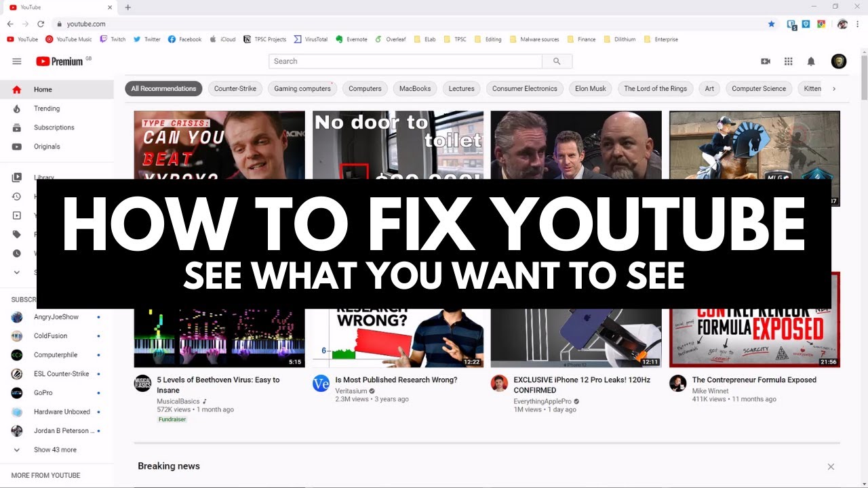Viewport: 868px width, 488px height.
Task: Open the create video camera icon
Action: [766, 61]
